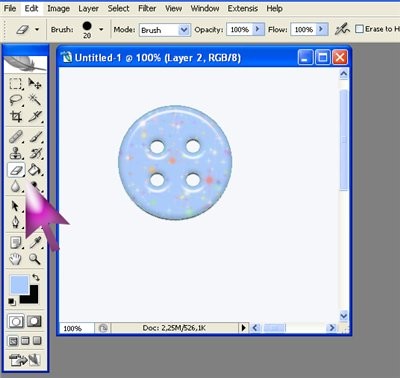Enable the Erase to History checkbox

[359, 29]
